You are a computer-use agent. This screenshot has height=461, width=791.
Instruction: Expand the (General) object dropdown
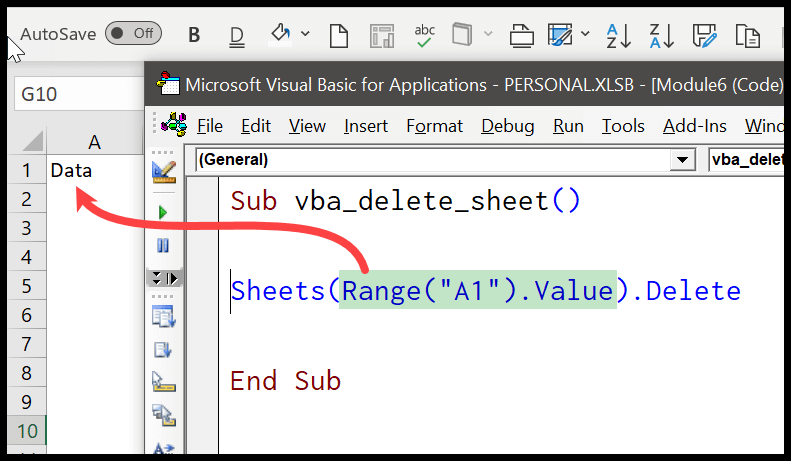(x=684, y=160)
